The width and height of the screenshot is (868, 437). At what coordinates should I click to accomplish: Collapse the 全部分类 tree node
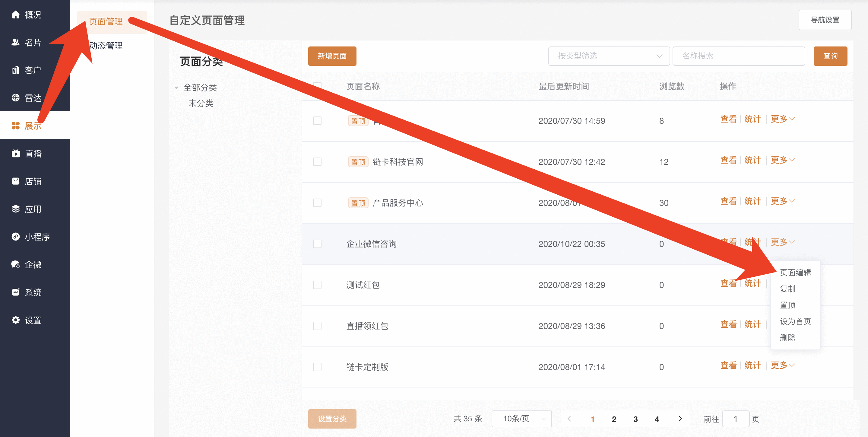tap(176, 88)
